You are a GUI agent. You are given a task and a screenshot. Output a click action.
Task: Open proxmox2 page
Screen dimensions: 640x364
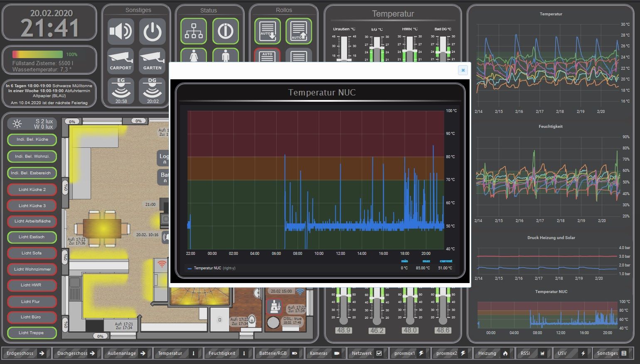point(451,353)
